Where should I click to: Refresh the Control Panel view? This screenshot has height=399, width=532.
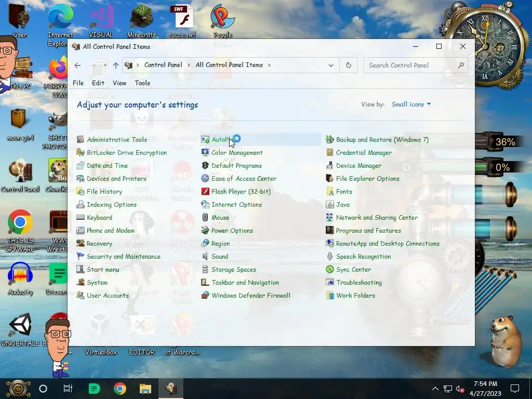coord(349,65)
